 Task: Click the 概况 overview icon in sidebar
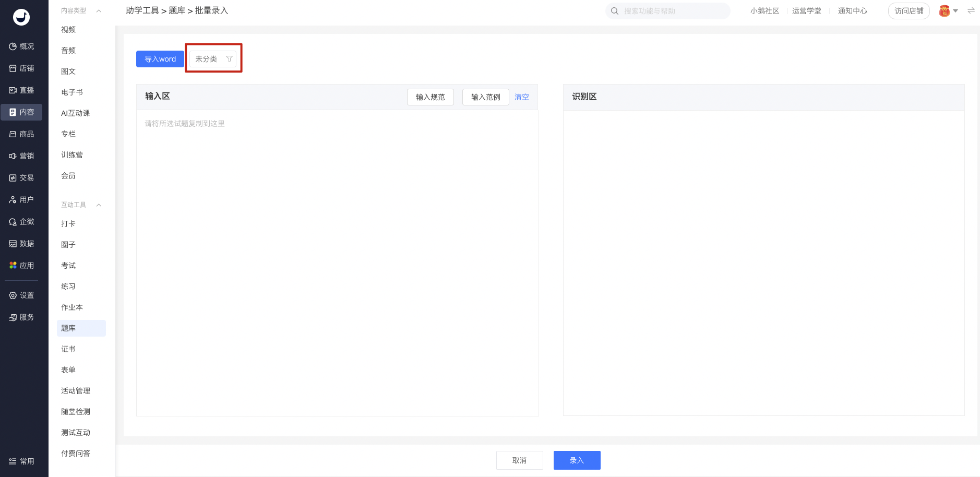tap(13, 46)
